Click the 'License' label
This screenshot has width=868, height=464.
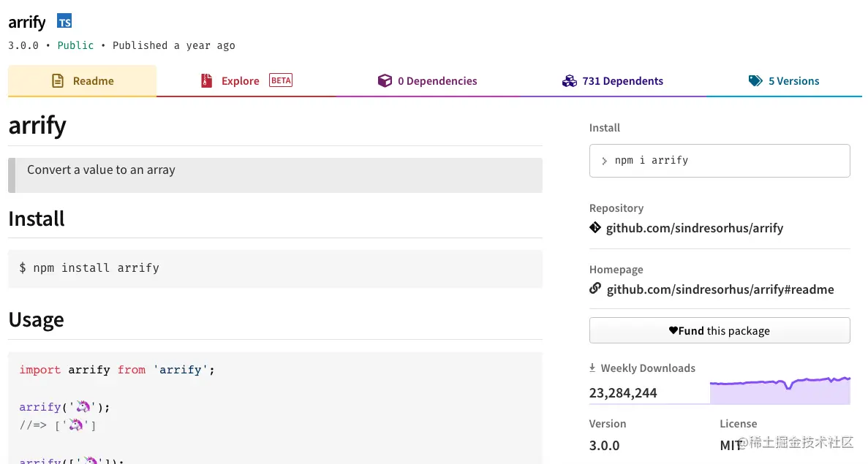(738, 424)
